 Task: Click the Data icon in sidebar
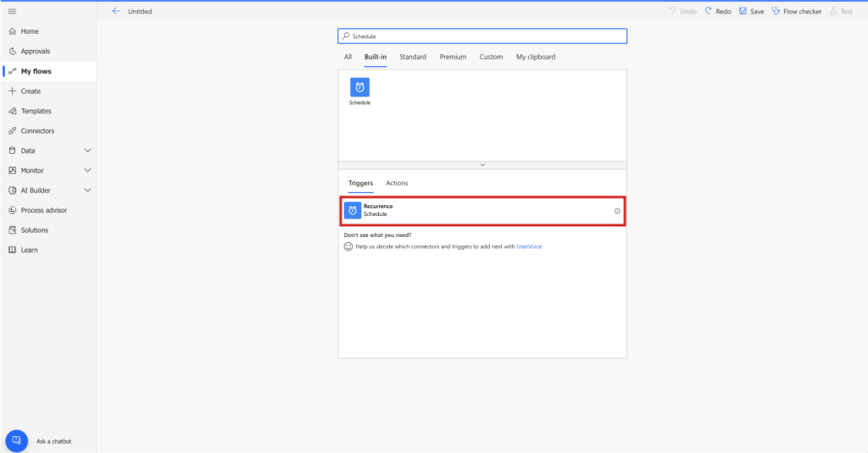(x=12, y=151)
